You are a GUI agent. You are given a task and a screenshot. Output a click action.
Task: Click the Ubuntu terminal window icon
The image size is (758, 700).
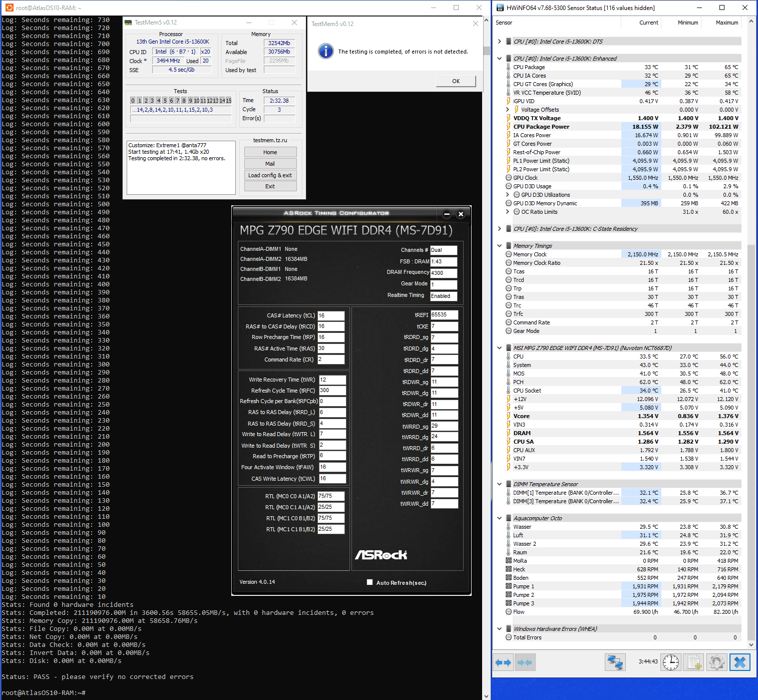[x=10, y=8]
